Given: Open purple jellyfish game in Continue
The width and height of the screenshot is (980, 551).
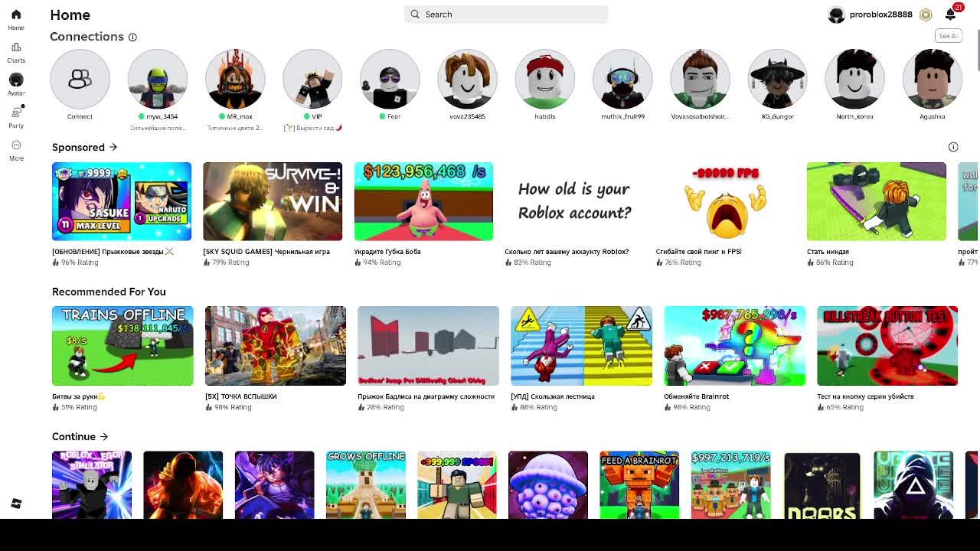Looking at the screenshot, I should pyautogui.click(x=548, y=485).
